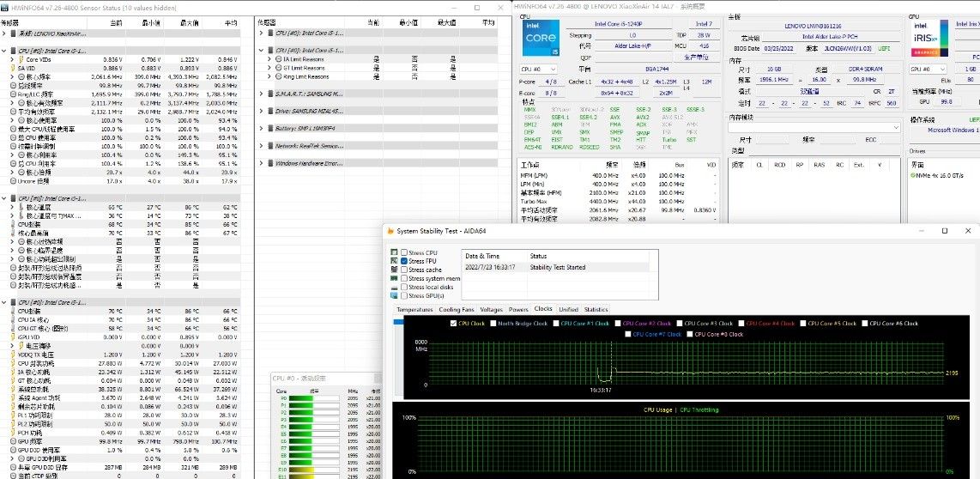980x479 pixels.
Task: Click the Intel Core i5-1240P name field
Action: pos(617,24)
